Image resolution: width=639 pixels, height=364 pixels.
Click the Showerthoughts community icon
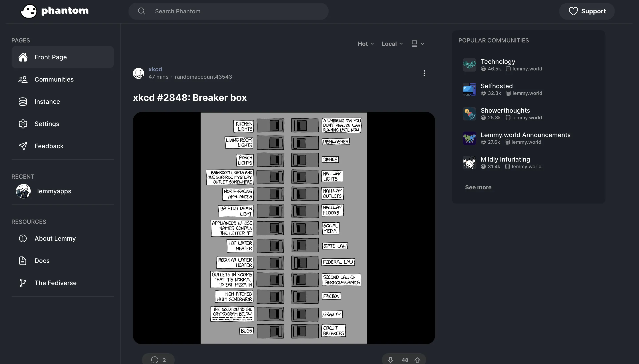(469, 114)
